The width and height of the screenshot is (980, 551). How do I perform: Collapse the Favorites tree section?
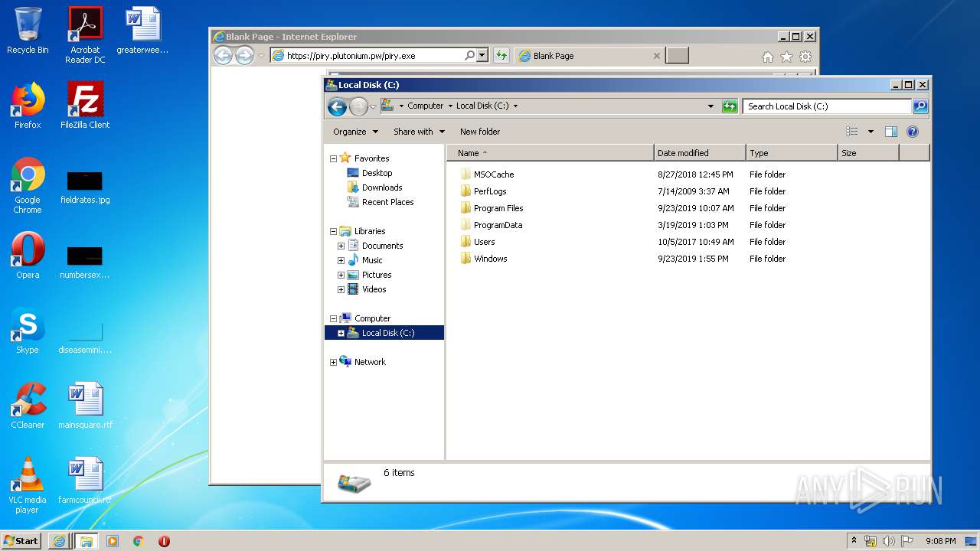(333, 158)
